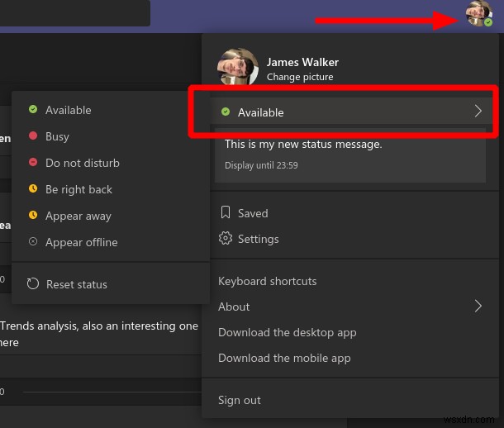This screenshot has height=428, width=504.
Task: Expand the About chevron arrow
Action: coord(478,307)
